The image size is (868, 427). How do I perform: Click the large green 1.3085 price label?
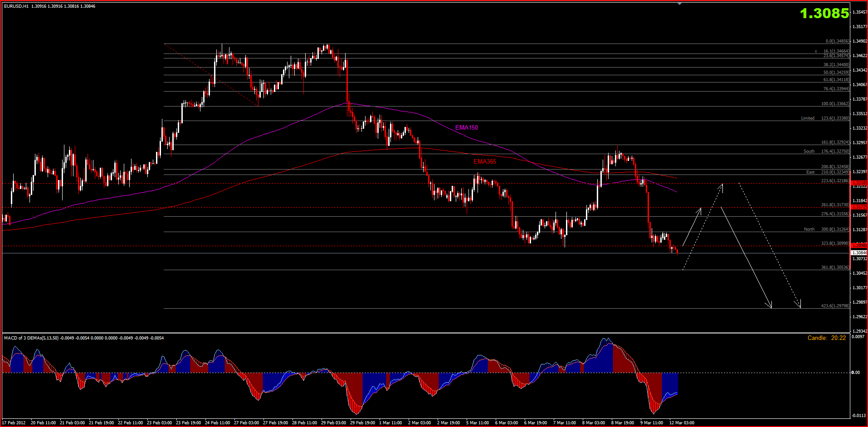pos(824,14)
